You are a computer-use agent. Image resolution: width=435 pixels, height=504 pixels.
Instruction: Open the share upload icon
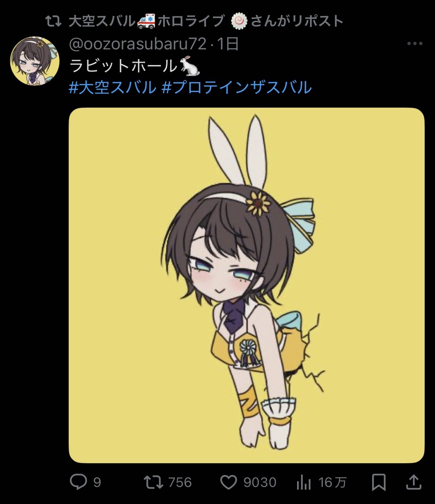click(x=413, y=482)
